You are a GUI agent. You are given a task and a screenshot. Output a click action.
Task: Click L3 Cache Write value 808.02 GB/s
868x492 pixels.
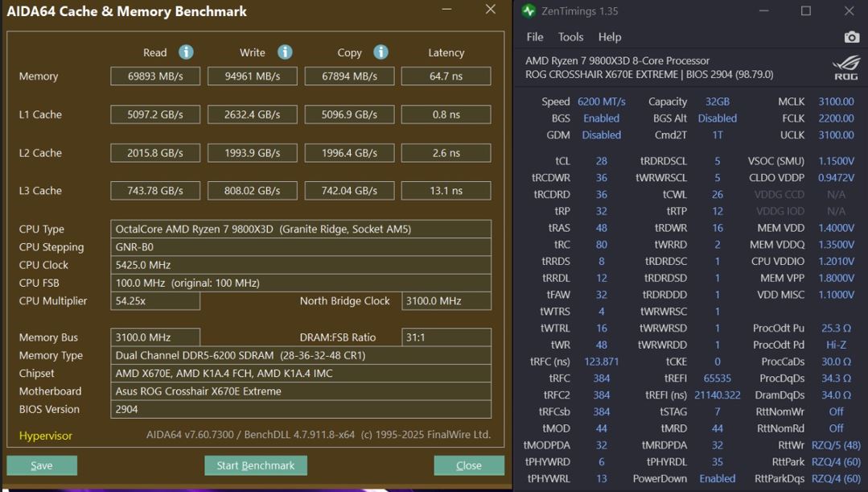click(253, 191)
